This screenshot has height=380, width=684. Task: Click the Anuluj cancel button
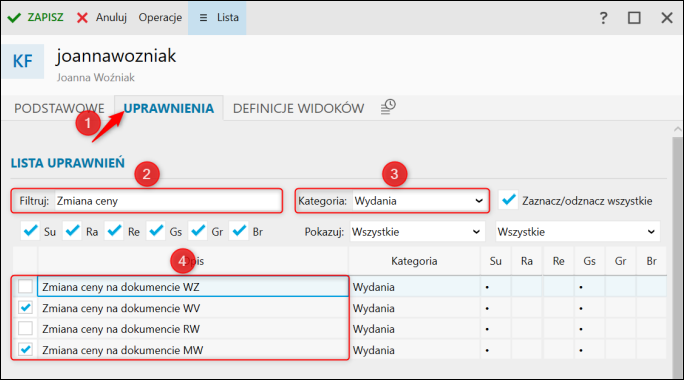102,17
